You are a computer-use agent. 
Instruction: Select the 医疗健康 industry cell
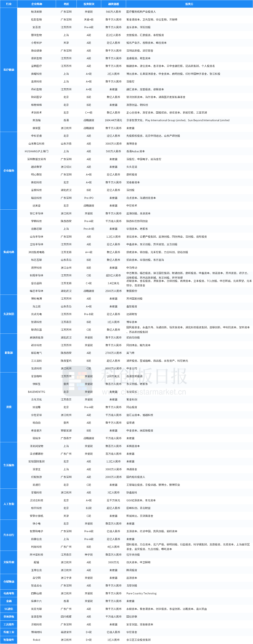tap(9, 70)
